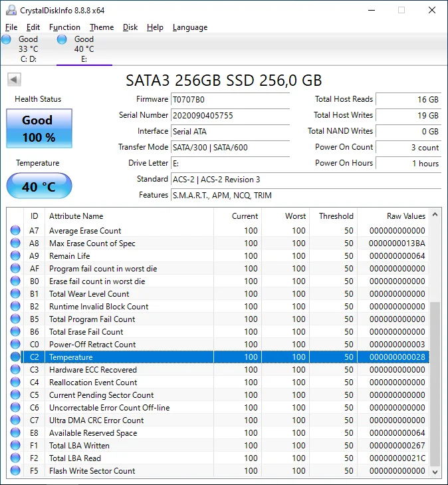Image resolution: width=448 pixels, height=485 pixels.
Task: Click status orb of Remain Life row
Action: tap(15, 255)
